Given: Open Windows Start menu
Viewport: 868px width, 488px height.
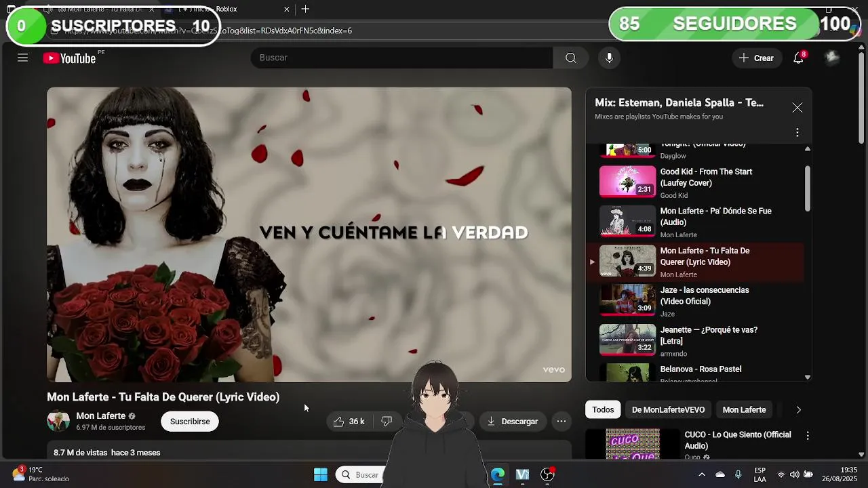Looking at the screenshot, I should (321, 474).
